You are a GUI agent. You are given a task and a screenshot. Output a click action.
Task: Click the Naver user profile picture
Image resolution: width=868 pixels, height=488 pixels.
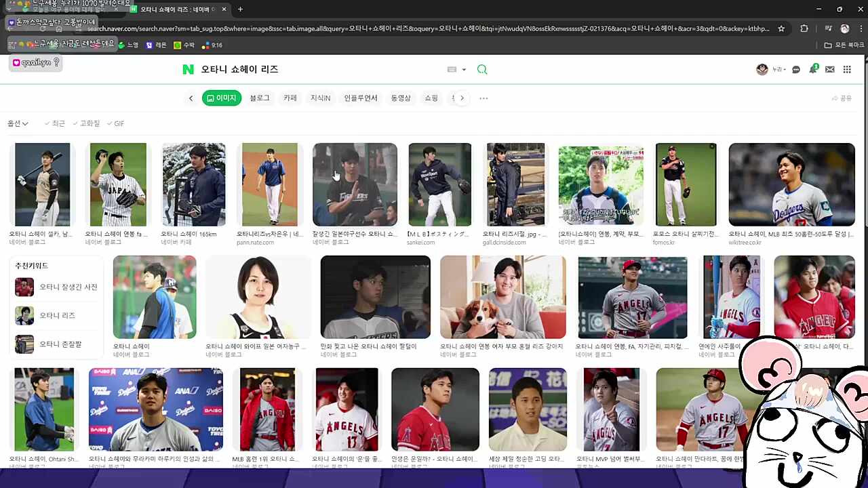tap(762, 69)
